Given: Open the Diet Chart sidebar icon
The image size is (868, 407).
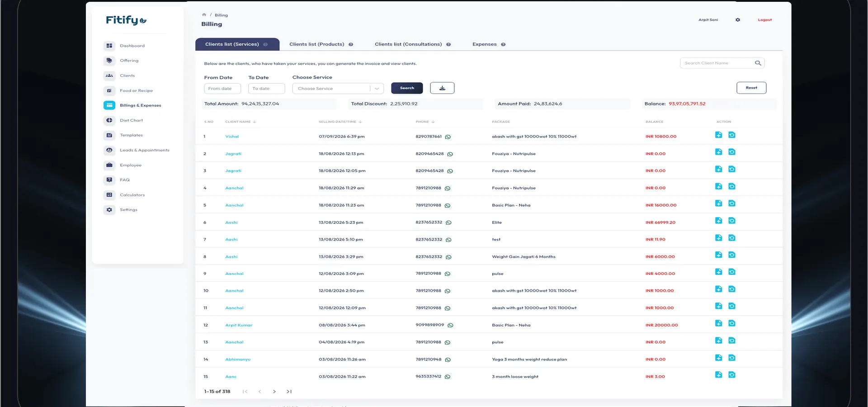Looking at the screenshot, I should (109, 120).
